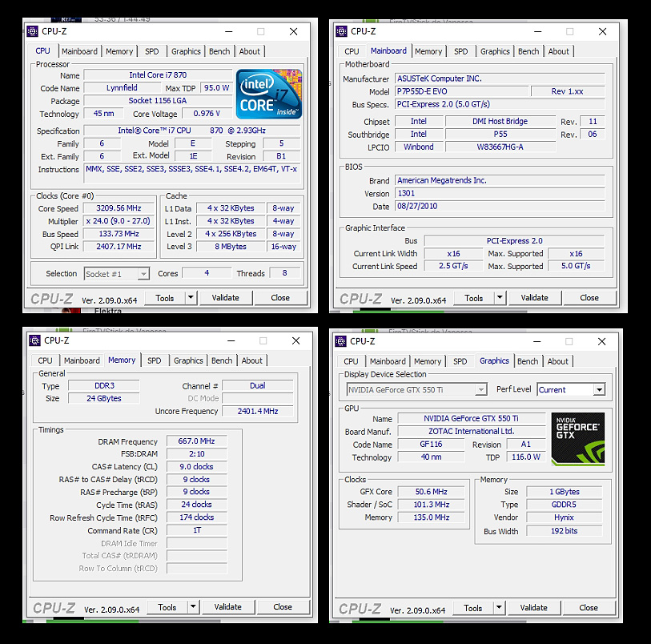Click the GDDR5 memory type value
The width and height of the screenshot is (651, 644).
(x=565, y=505)
